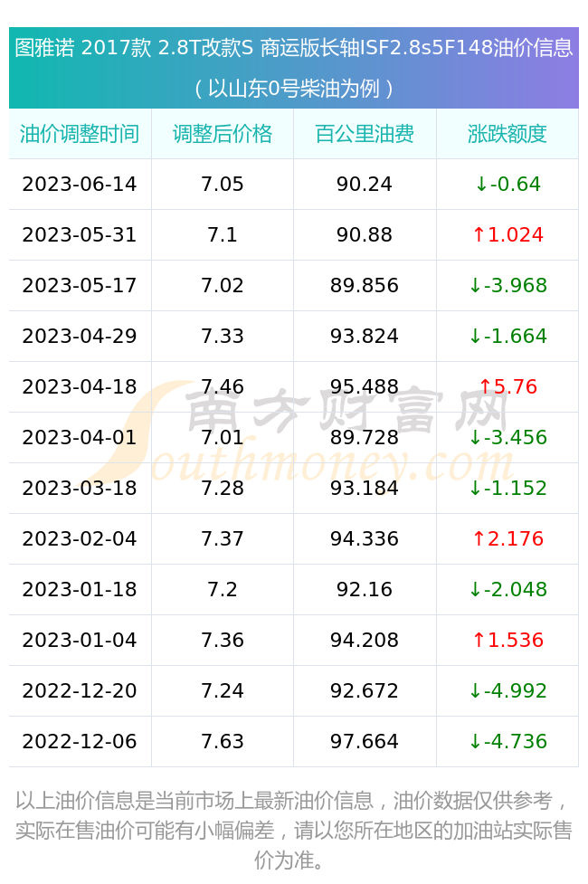Select the date 2023-05-17

click(80, 286)
